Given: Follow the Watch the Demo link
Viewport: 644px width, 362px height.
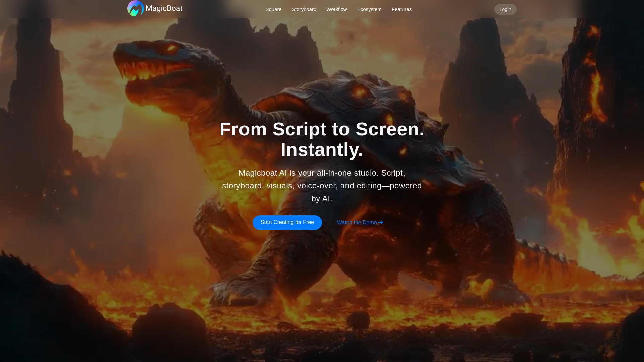Looking at the screenshot, I should point(357,223).
